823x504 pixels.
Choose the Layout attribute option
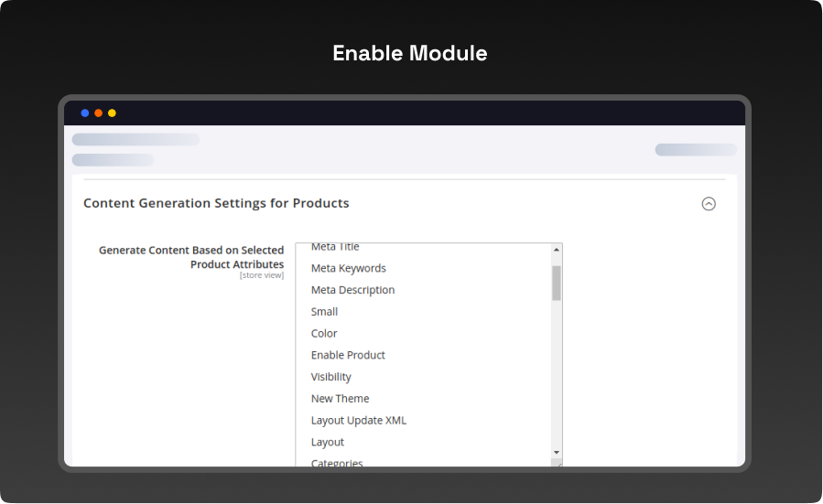coord(328,443)
